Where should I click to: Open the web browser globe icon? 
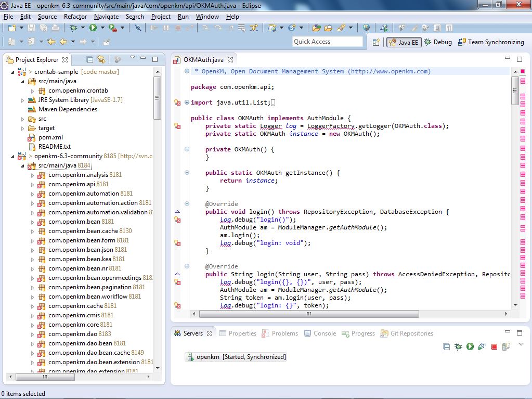click(x=367, y=28)
